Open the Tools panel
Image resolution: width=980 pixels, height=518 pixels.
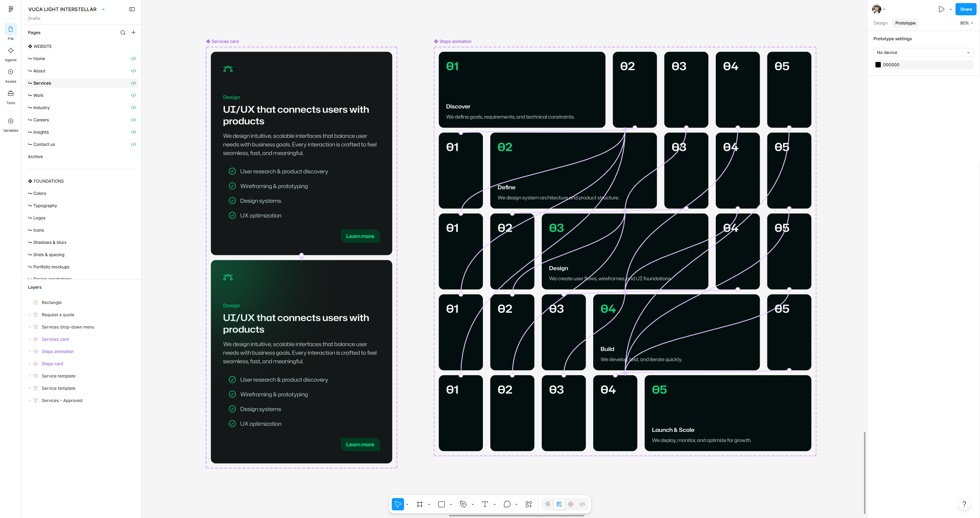tap(11, 97)
